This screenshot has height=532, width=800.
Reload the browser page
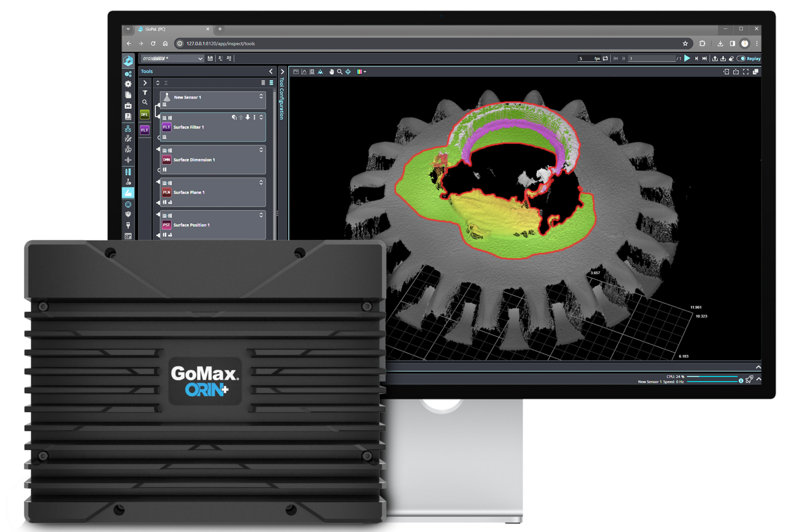point(153,44)
